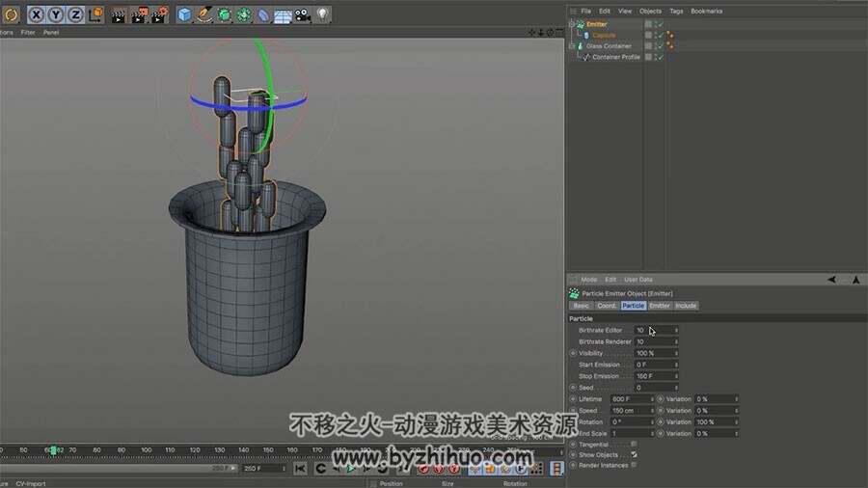
Task: Click the Attribute Manager up arrow
Action: pyautogui.click(x=855, y=280)
